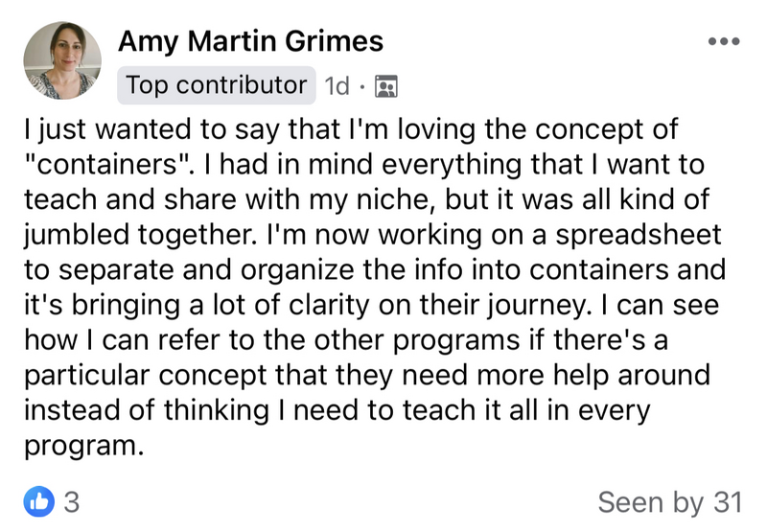Open Amy Martin Grimes' profile picture
The width and height of the screenshot is (767, 532).
click(62, 60)
